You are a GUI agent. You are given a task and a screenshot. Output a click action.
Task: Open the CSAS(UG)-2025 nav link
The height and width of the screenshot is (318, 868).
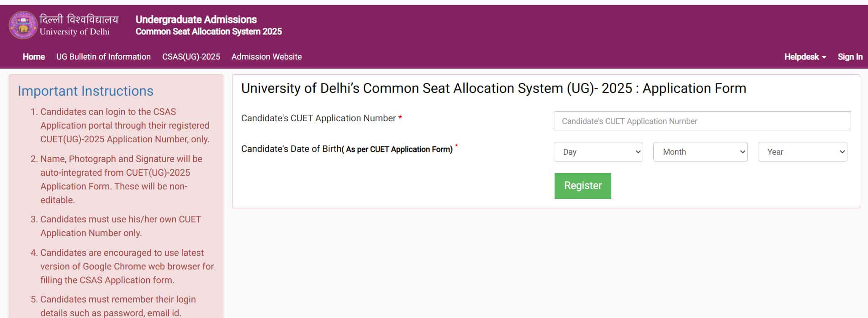click(x=191, y=57)
